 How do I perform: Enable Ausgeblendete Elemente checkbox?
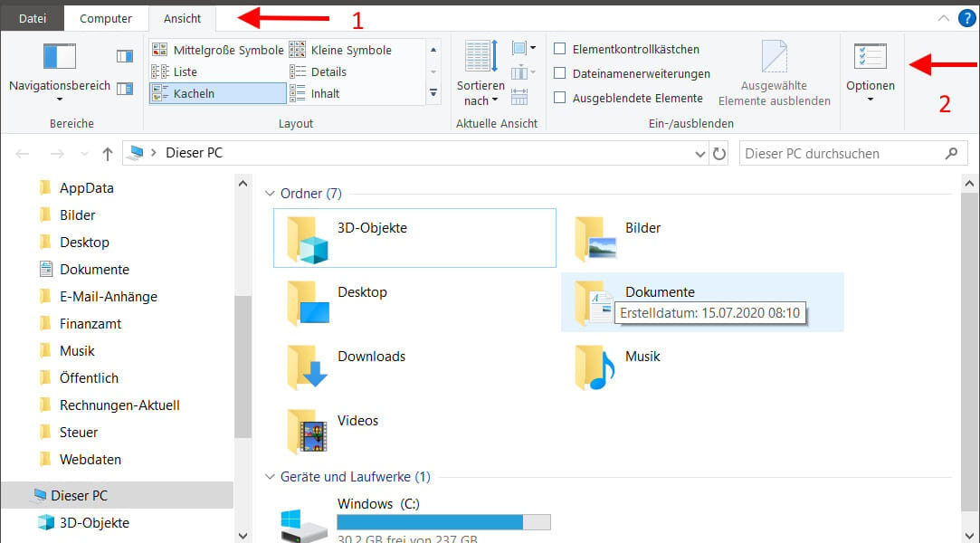(x=560, y=98)
